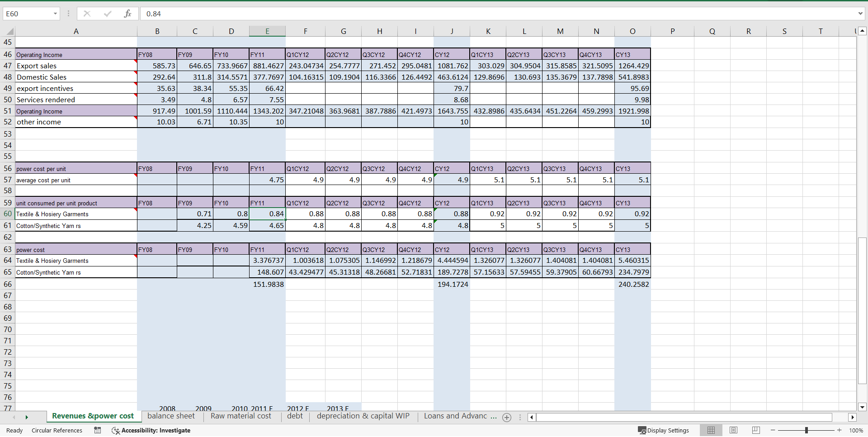The width and height of the screenshot is (868, 437).
Task: Switch to the balance sheet tab
Action: pyautogui.click(x=171, y=417)
